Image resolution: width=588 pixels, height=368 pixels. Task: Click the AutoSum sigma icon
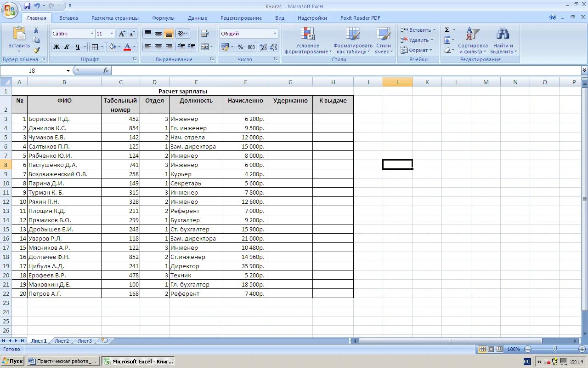[447, 30]
